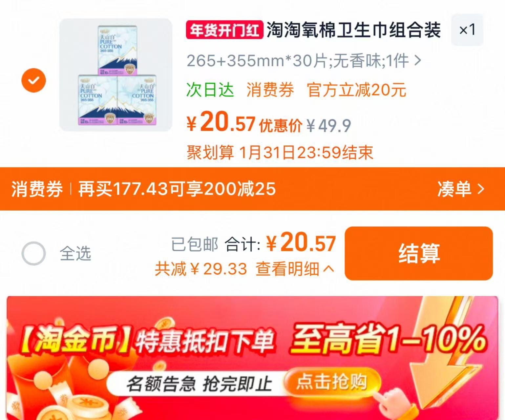Open the product thumbnail image
The width and height of the screenshot is (505, 420).
116,75
